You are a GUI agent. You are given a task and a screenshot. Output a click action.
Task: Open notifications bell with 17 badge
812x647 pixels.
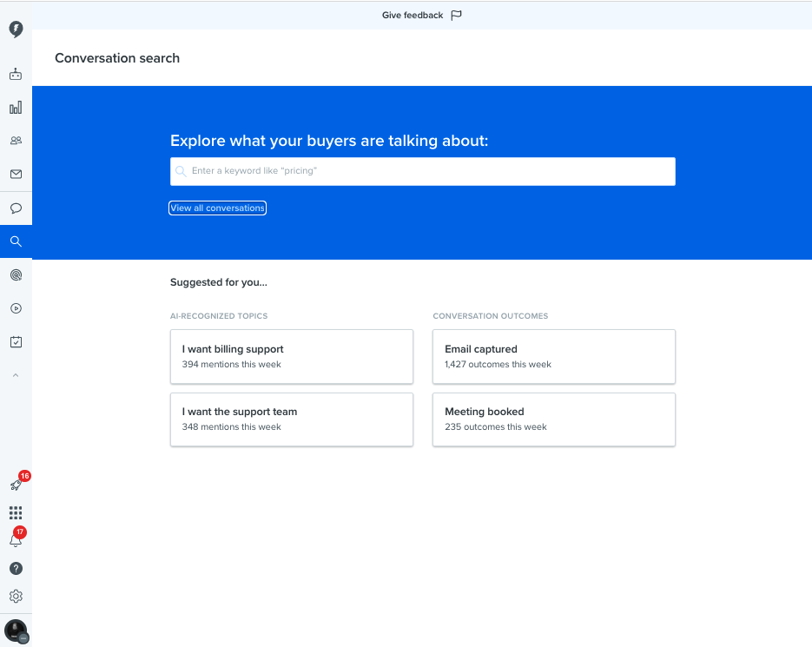16,541
